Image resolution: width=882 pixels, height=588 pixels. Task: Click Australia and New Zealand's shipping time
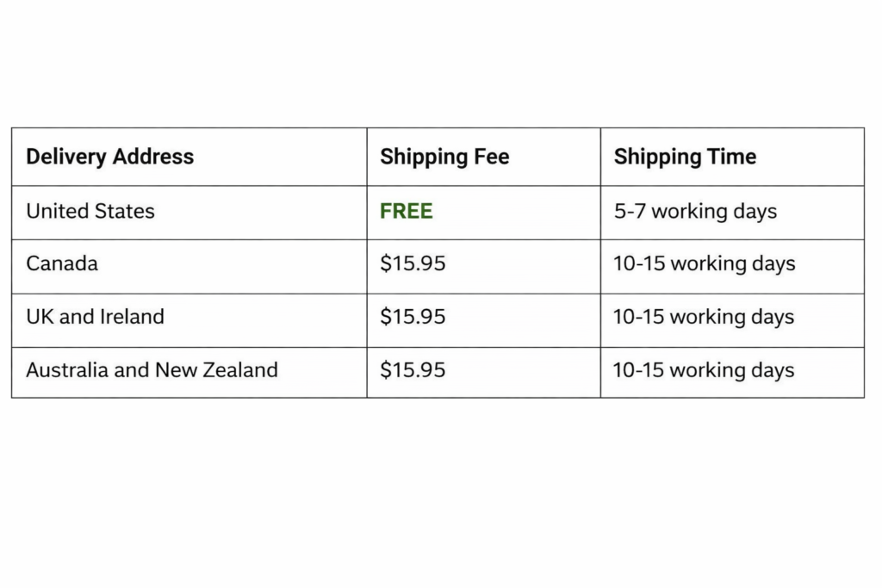click(704, 370)
